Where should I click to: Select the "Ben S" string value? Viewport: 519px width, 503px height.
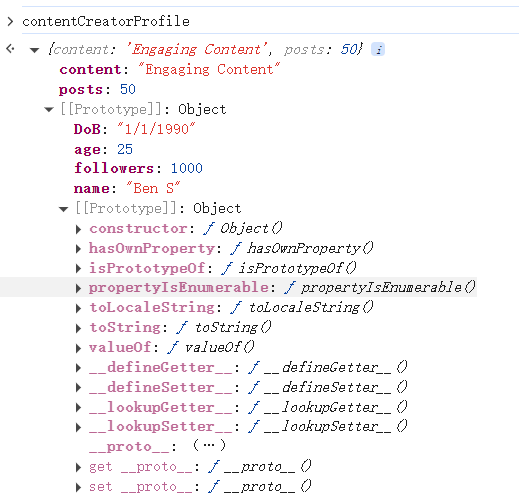(153, 188)
